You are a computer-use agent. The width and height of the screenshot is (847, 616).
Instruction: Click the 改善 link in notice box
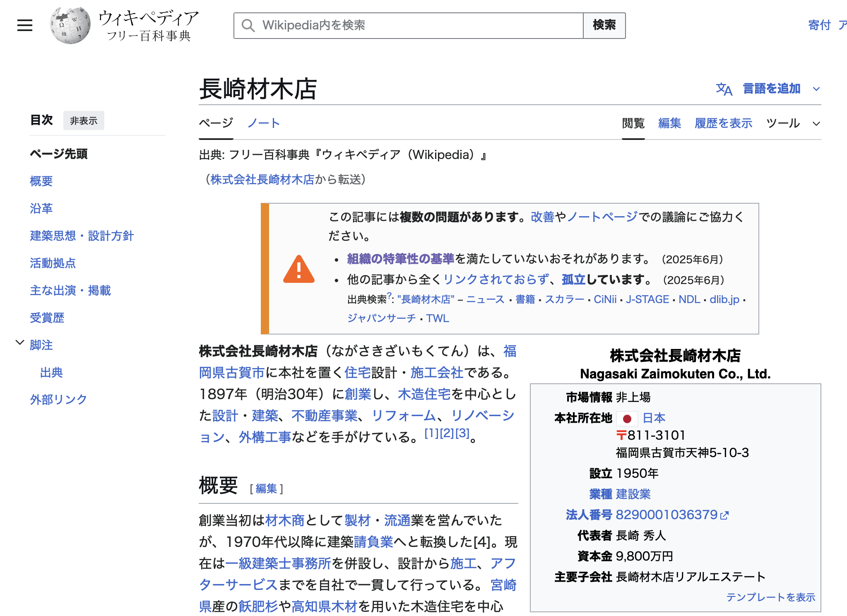point(542,217)
